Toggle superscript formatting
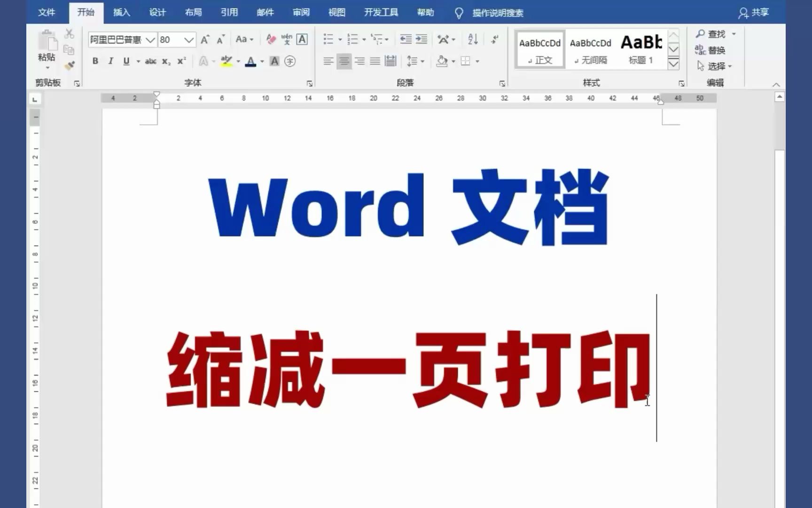Image resolution: width=812 pixels, height=508 pixels. (181, 61)
